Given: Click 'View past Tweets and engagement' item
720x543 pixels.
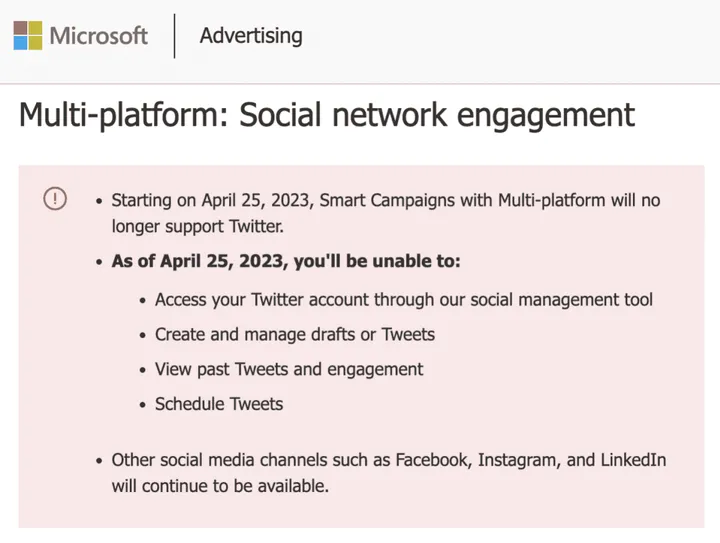Looking at the screenshot, I should [289, 369].
